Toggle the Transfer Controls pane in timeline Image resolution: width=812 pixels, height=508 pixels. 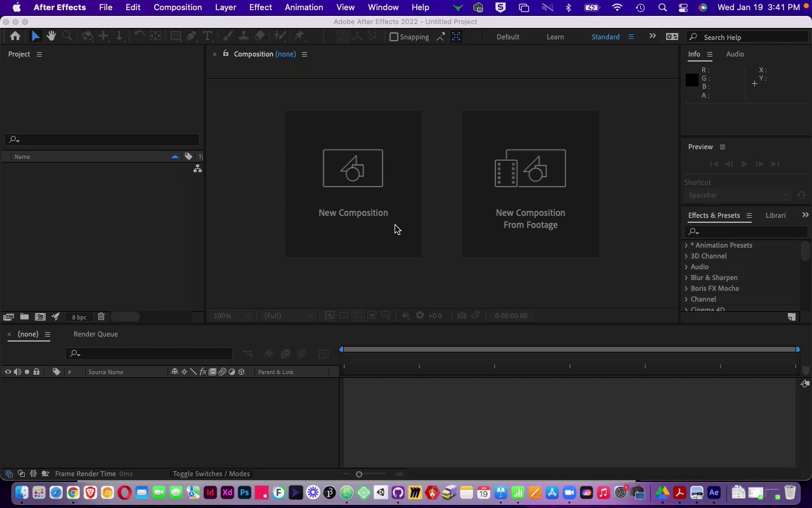pos(21,474)
